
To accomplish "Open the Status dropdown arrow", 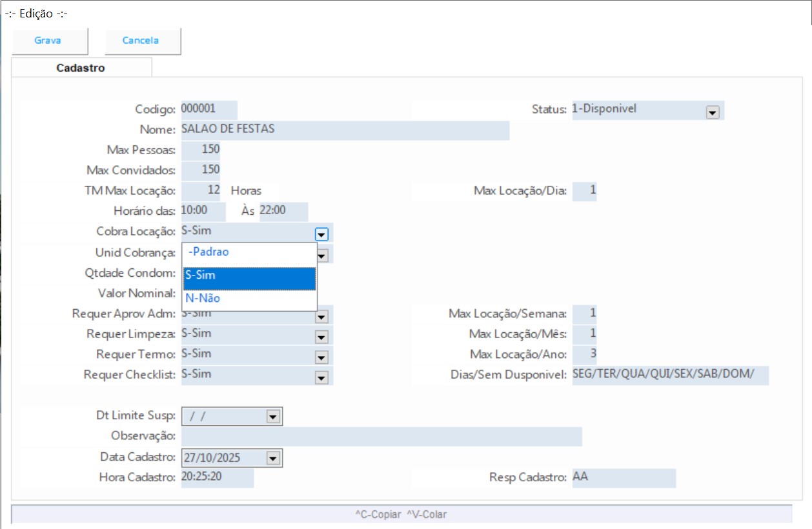I will [713, 112].
